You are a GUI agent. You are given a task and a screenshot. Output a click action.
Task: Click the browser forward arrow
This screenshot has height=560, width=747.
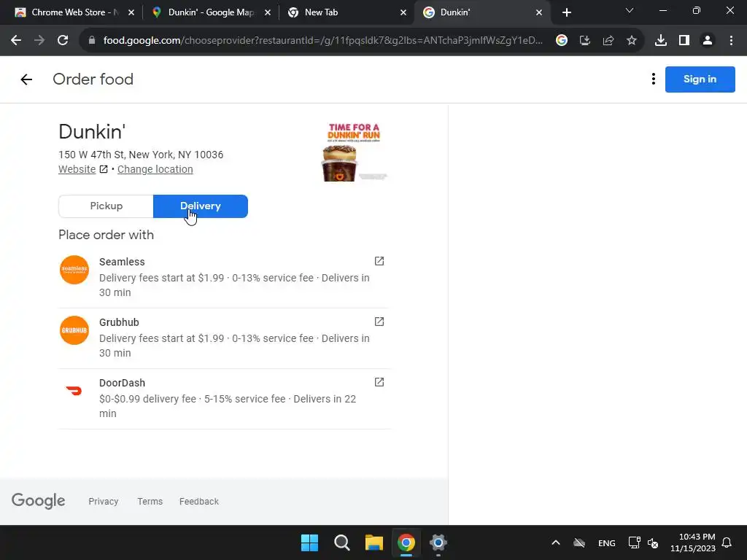pos(39,41)
